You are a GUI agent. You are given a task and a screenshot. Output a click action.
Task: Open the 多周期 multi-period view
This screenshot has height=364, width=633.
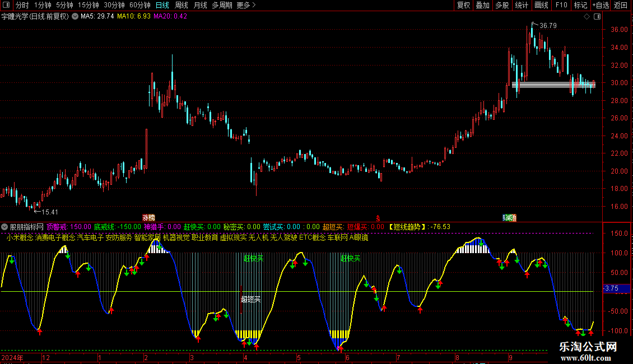point(222,5)
